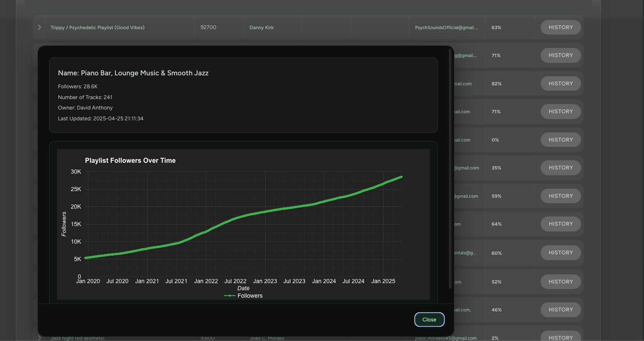Select the 'Followers: 28.6K' text
The height and width of the screenshot is (341, 644).
pyautogui.click(x=78, y=87)
